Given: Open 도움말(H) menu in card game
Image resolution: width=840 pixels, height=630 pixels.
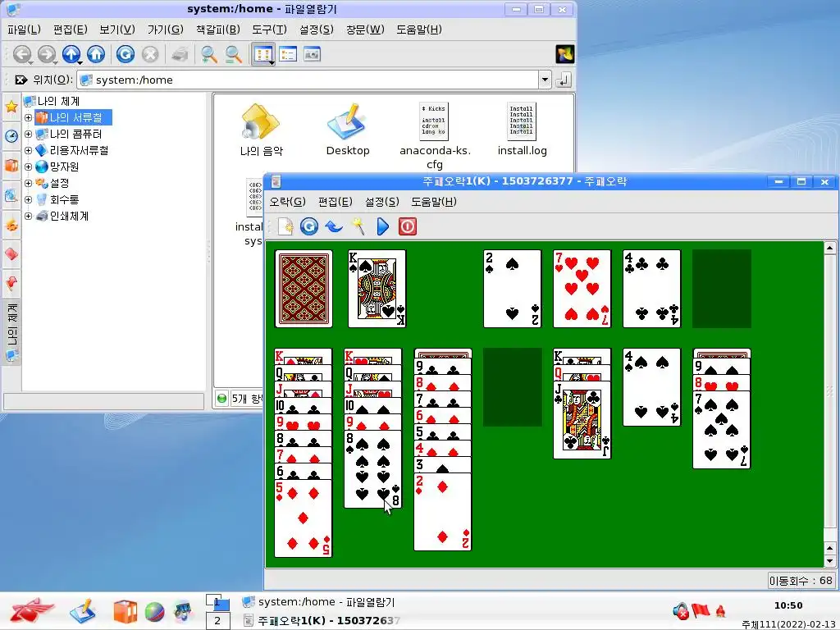Looking at the screenshot, I should [x=433, y=202].
